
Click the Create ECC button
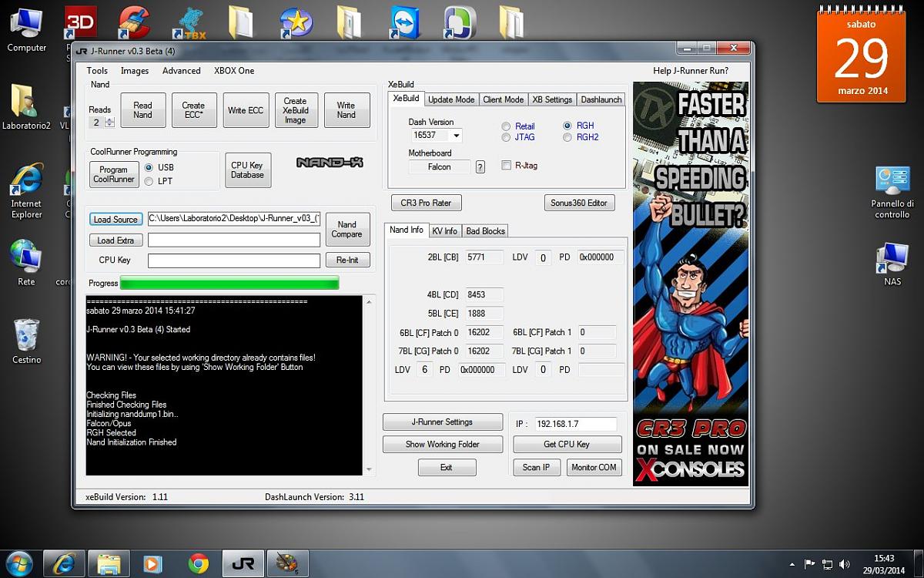pos(193,110)
